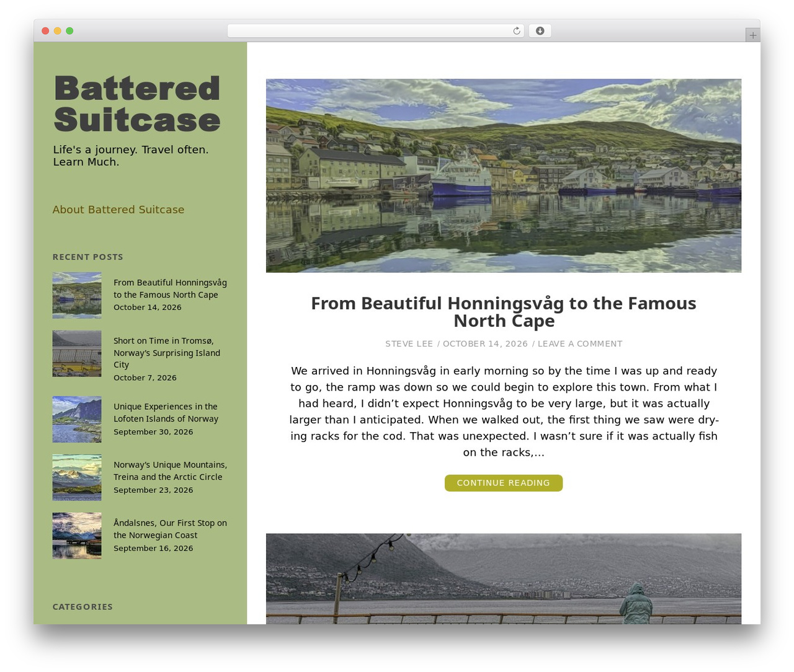Screen dimensions: 794x672
Task: Click the September 30, 2026 date text
Action: tap(153, 432)
